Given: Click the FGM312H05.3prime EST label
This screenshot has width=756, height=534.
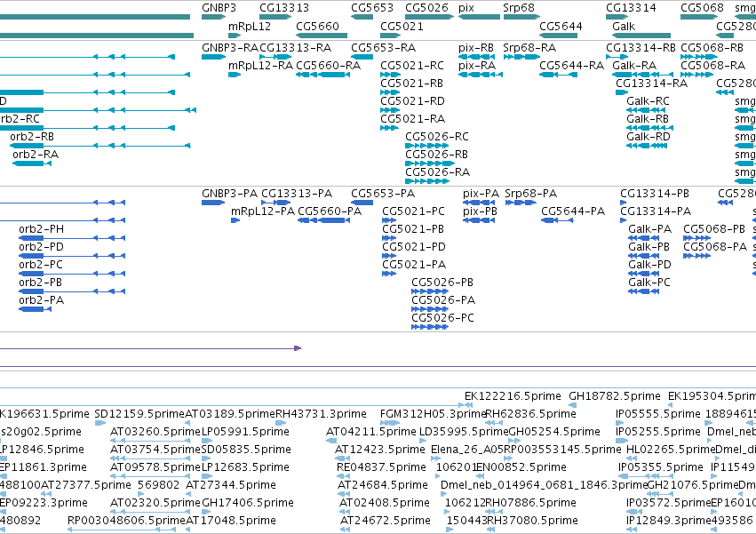Looking at the screenshot, I should 433,414.
